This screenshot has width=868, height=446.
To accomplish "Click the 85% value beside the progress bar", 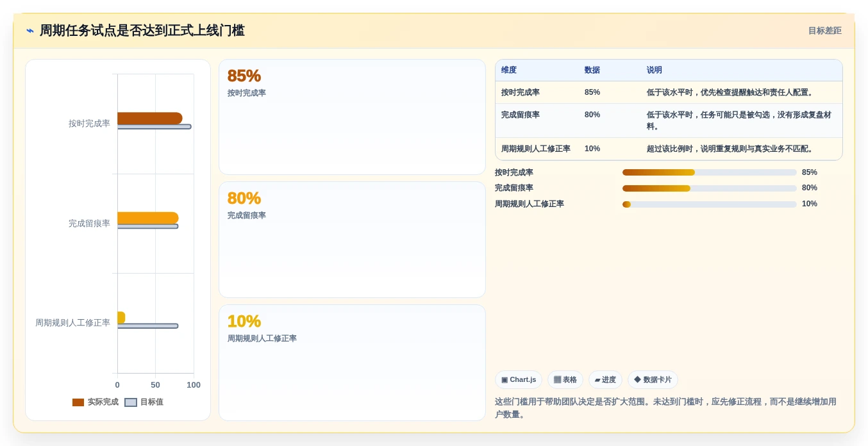I will [x=810, y=172].
